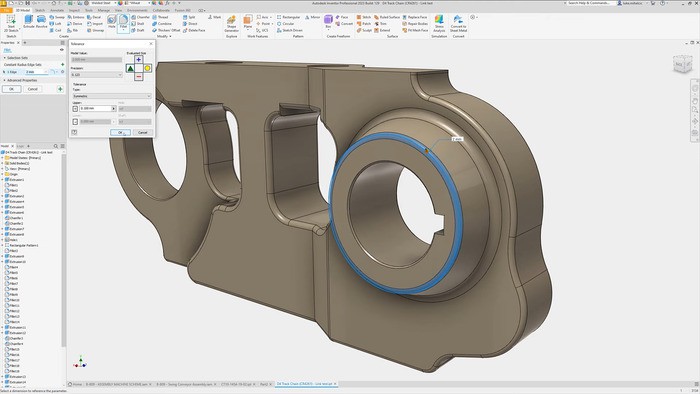Select the Split tool

point(189,17)
